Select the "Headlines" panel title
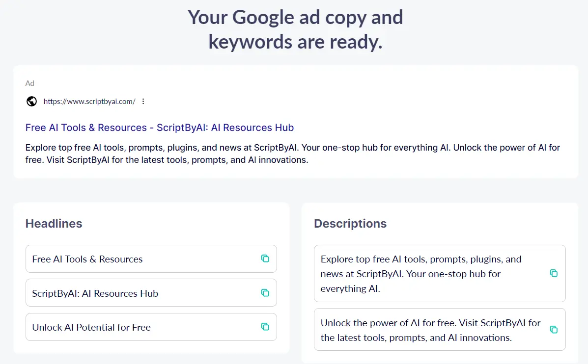Image resolution: width=588 pixels, height=364 pixels. pyautogui.click(x=54, y=223)
